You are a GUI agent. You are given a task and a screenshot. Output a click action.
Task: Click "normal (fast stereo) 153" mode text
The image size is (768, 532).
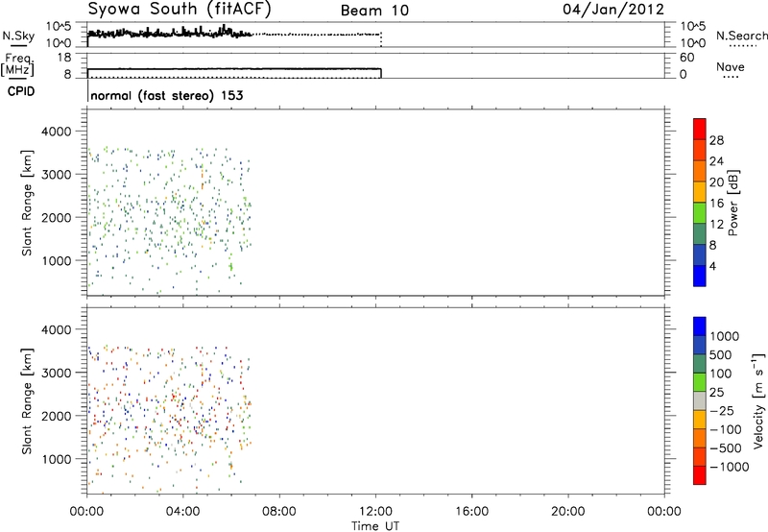(166, 95)
